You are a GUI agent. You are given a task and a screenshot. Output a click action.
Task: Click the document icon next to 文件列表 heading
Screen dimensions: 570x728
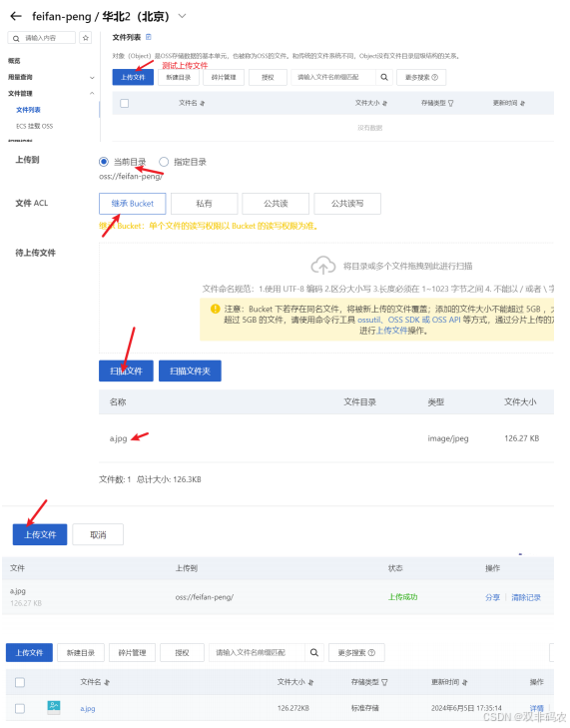point(149,37)
